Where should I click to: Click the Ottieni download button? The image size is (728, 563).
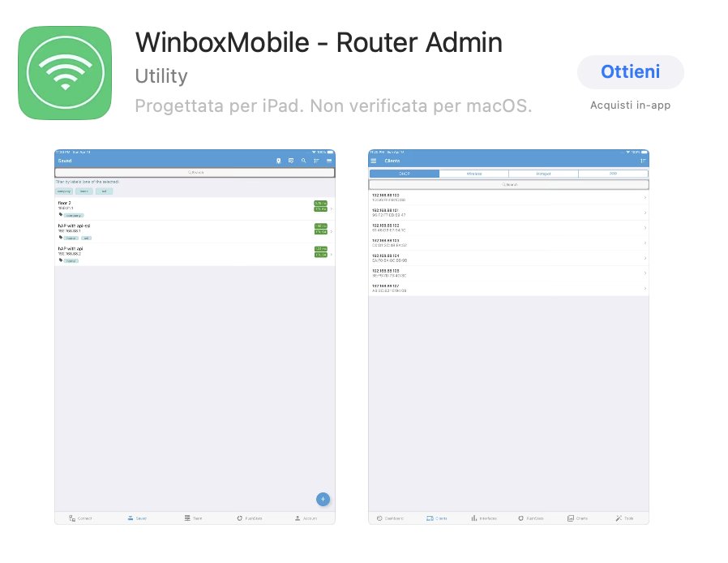point(630,72)
